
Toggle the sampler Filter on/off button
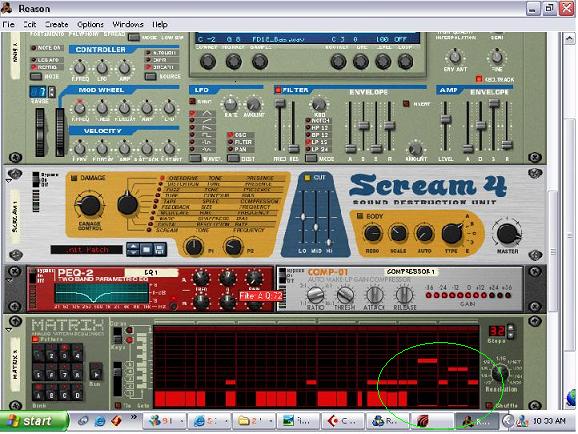(x=278, y=90)
